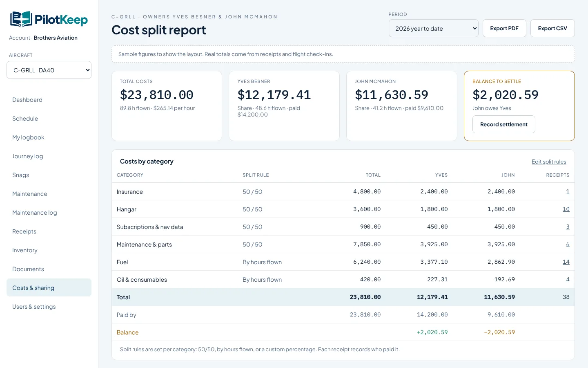
Task: Click the Paid by John value 9,610.00
Action: [501, 314]
